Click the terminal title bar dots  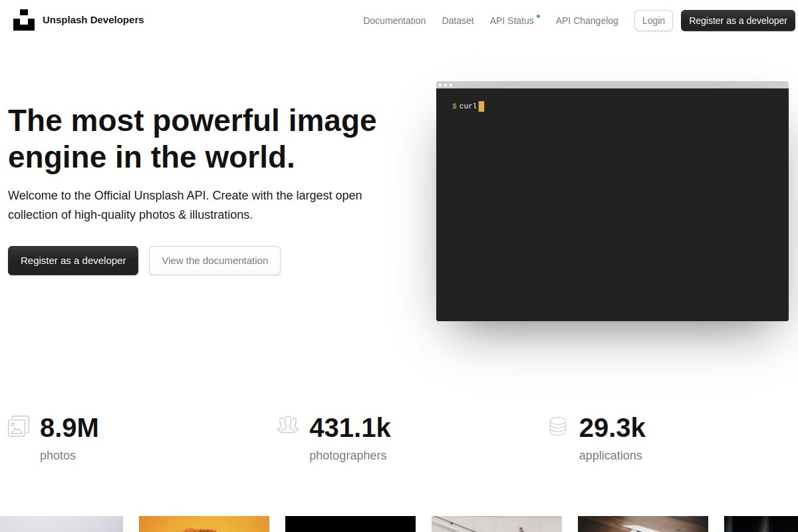[446, 84]
